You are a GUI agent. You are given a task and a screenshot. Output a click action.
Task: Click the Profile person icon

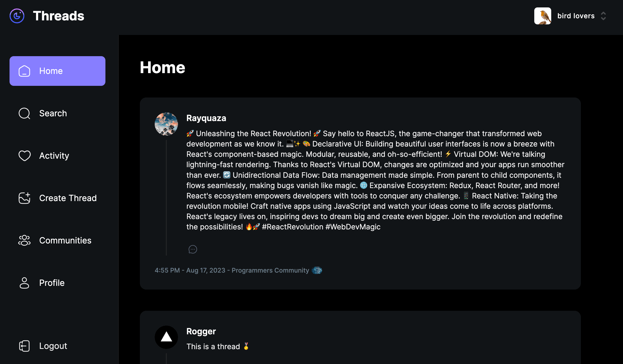24,283
